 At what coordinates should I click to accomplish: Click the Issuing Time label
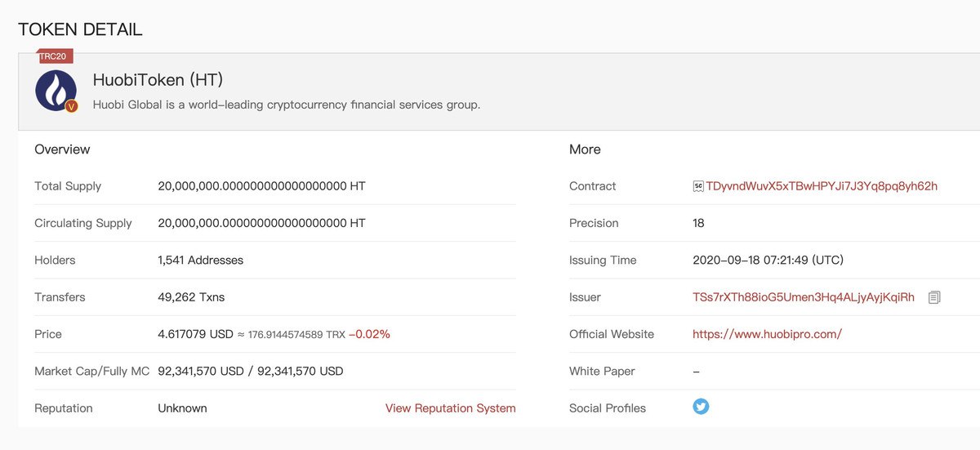[x=603, y=261]
